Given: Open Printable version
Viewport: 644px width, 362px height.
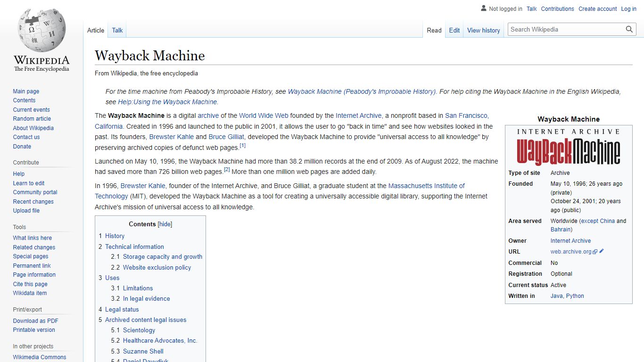Looking at the screenshot, I should 34,330.
